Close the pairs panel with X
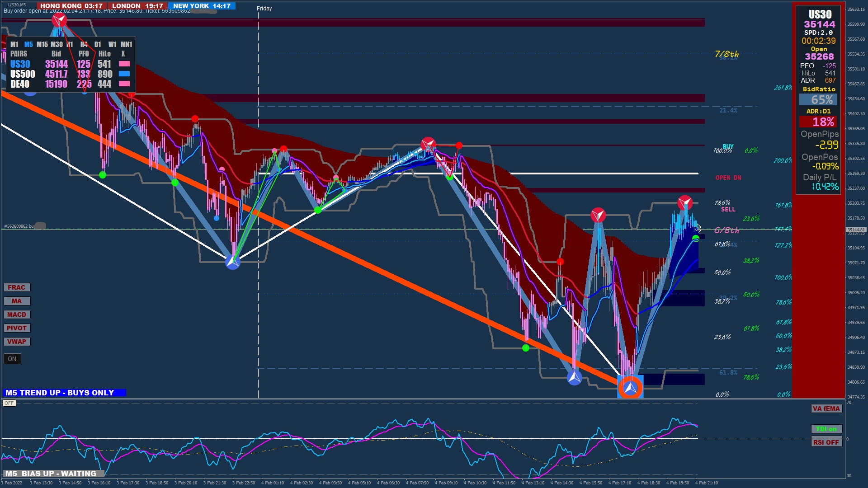Viewport: 868px width, 488px height. pyautogui.click(x=123, y=54)
